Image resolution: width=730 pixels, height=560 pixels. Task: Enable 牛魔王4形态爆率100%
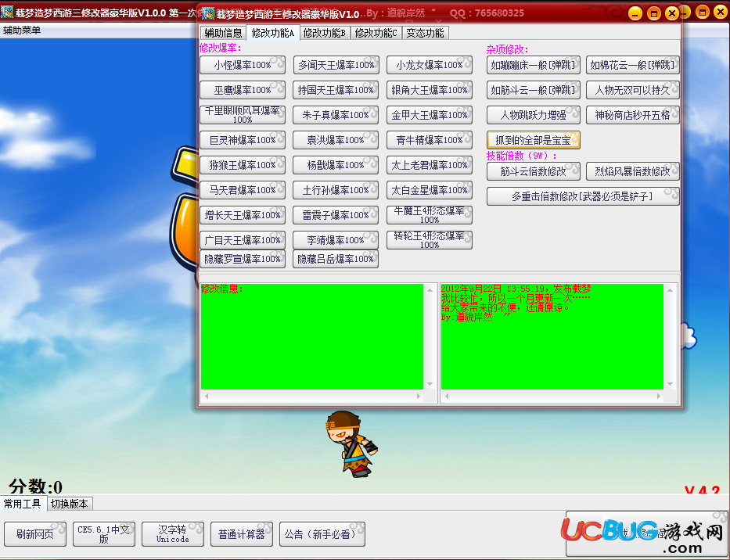click(x=430, y=215)
